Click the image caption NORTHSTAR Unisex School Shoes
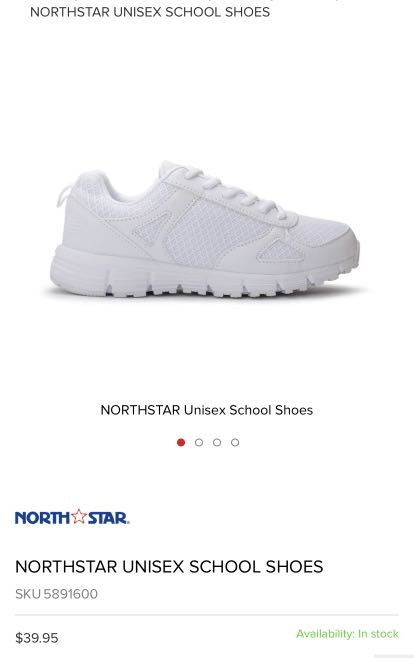 point(206,410)
